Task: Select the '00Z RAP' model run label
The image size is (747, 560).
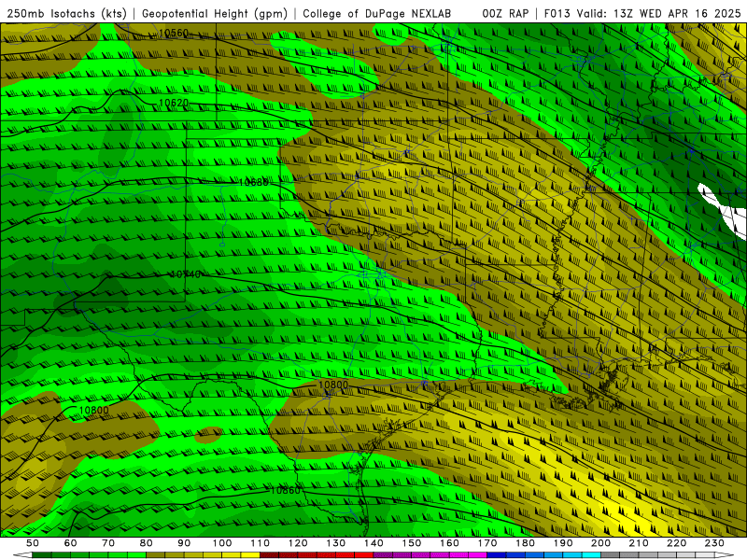Action: click(x=505, y=14)
